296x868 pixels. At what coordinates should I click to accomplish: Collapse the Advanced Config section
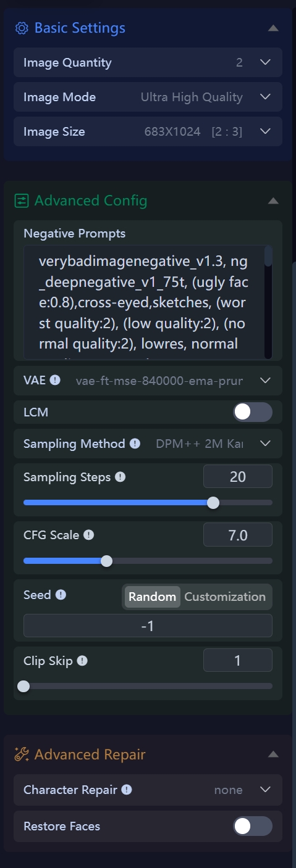273,200
